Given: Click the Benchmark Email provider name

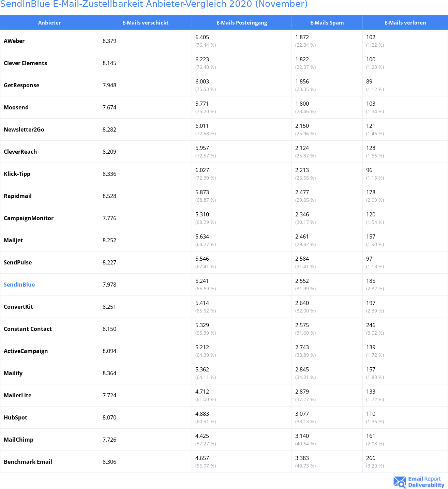Looking at the screenshot, I should tap(28, 462).
